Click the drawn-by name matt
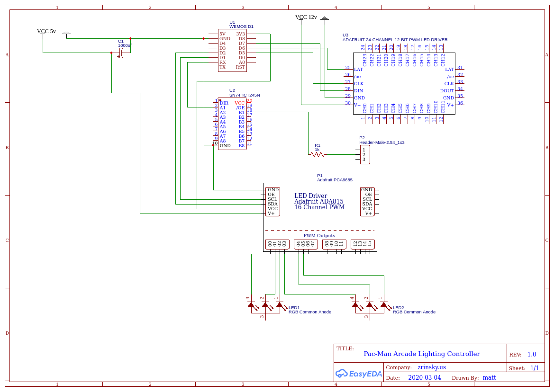Screen dimensions: 554x392 [x=490, y=377]
